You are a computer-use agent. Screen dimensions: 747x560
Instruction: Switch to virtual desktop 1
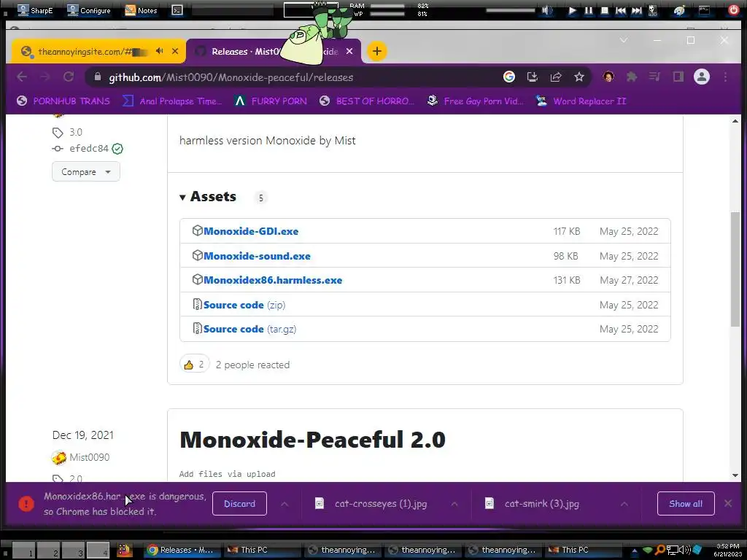pos(24,550)
